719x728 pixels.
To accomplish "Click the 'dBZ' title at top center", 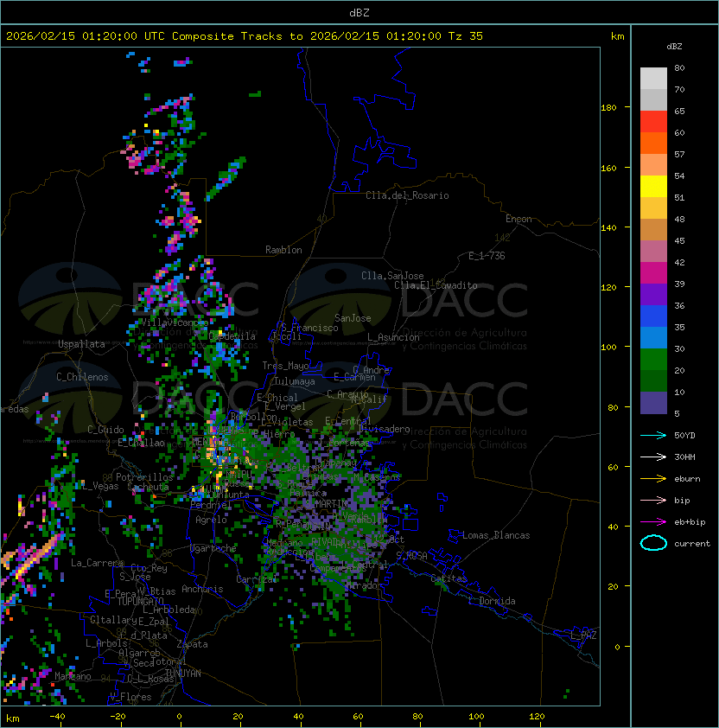I will (x=359, y=12).
